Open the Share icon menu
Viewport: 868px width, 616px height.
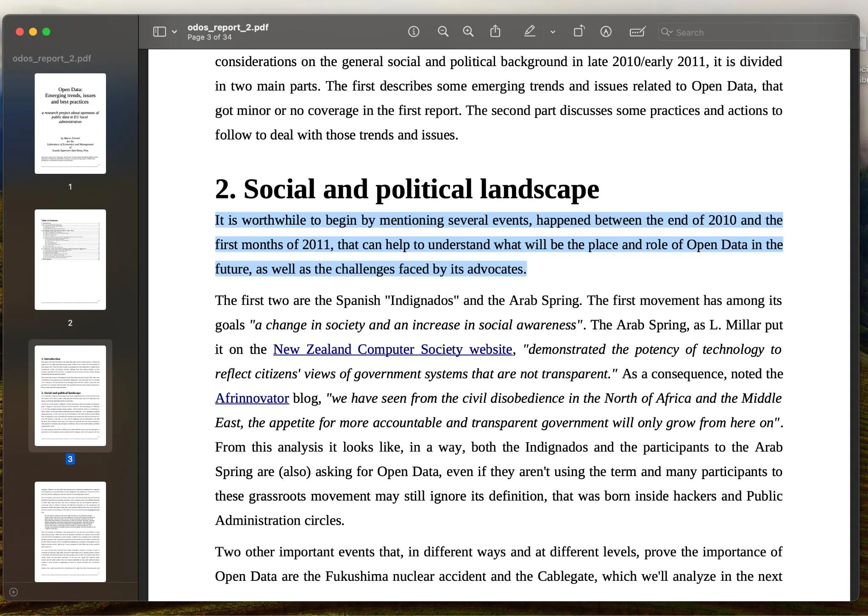point(495,32)
